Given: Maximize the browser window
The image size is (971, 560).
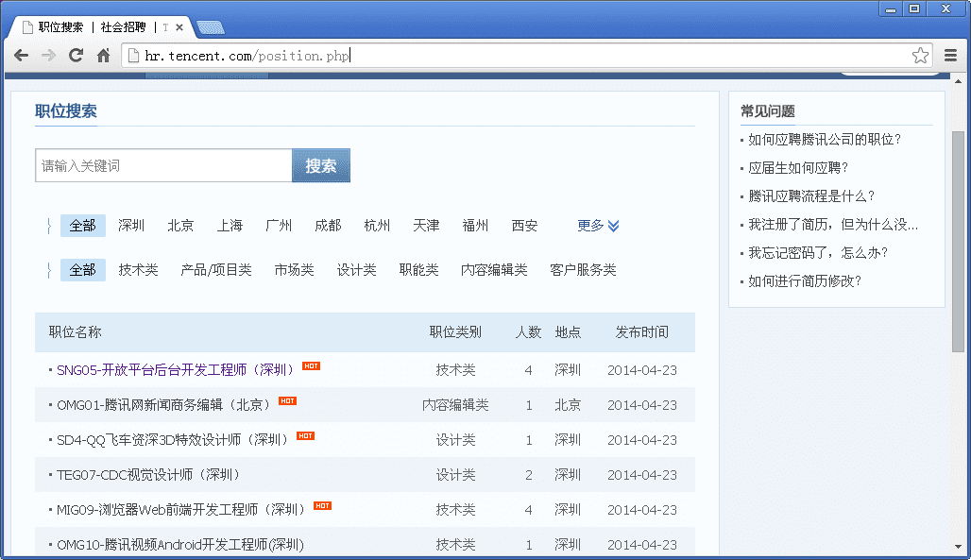Looking at the screenshot, I should (914, 8).
